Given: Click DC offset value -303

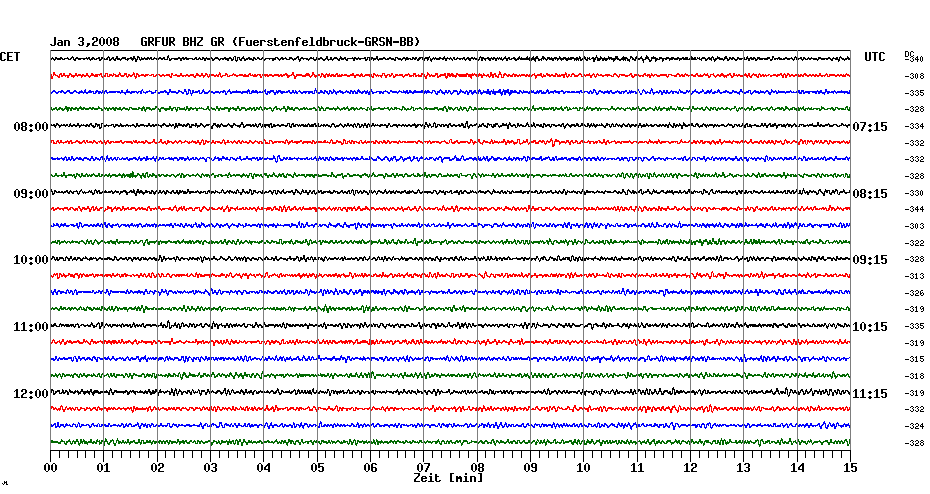Looking at the screenshot, I should [915, 227].
